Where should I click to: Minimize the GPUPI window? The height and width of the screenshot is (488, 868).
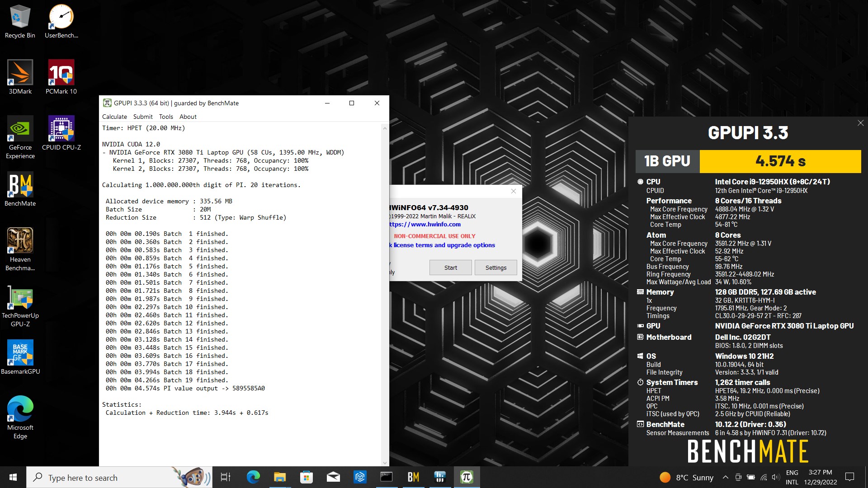coord(327,103)
